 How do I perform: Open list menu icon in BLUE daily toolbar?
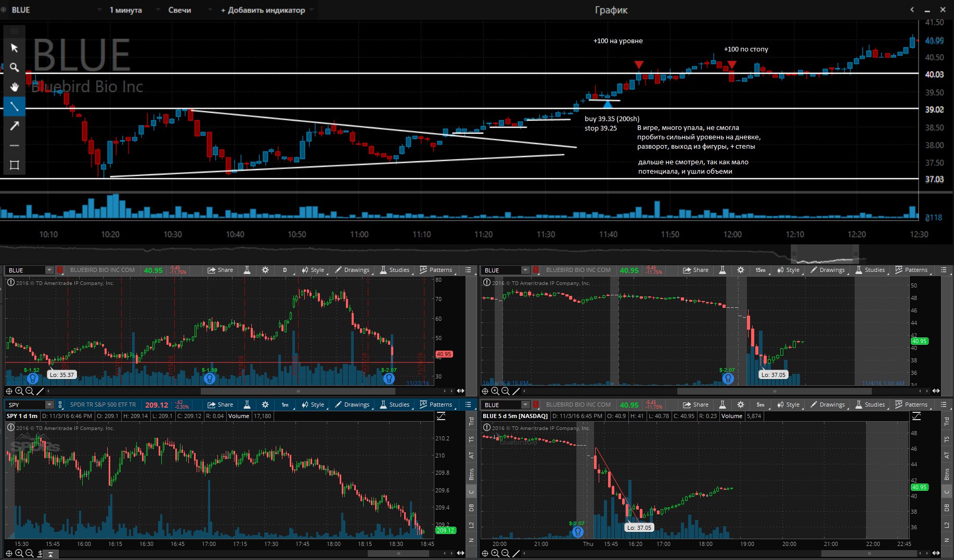coord(468,270)
